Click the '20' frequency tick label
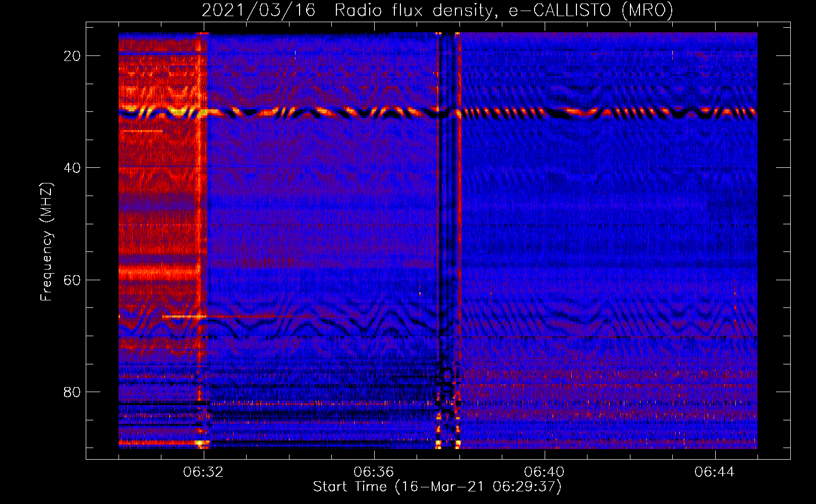816x504 pixels. (x=72, y=55)
